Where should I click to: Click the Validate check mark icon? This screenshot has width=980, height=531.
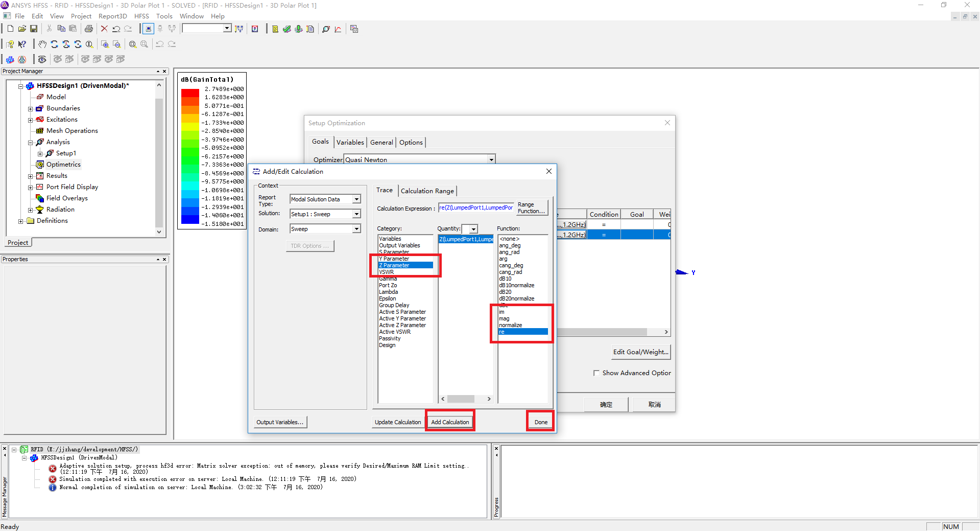pyautogui.click(x=287, y=29)
